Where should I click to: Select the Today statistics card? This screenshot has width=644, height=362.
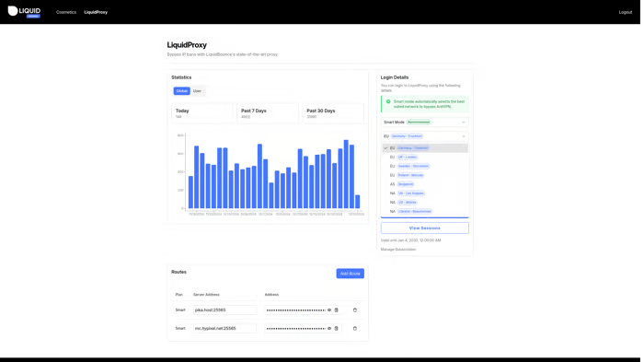[x=202, y=113]
